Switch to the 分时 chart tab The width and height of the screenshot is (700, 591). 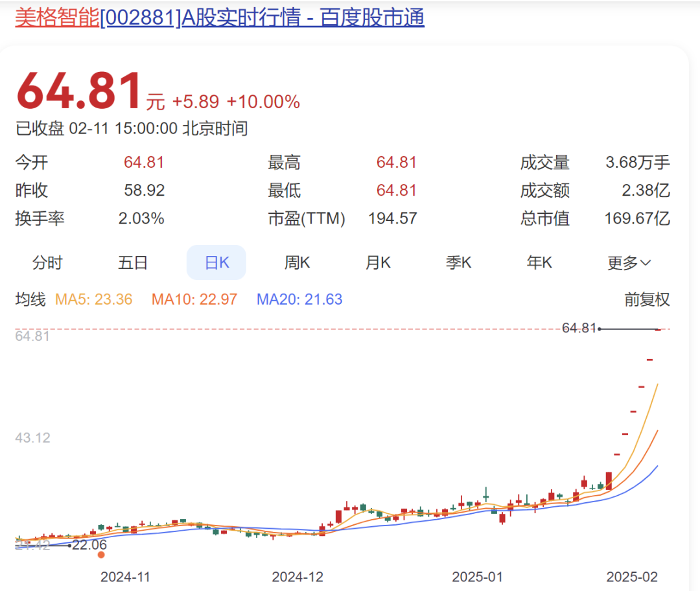click(47, 262)
